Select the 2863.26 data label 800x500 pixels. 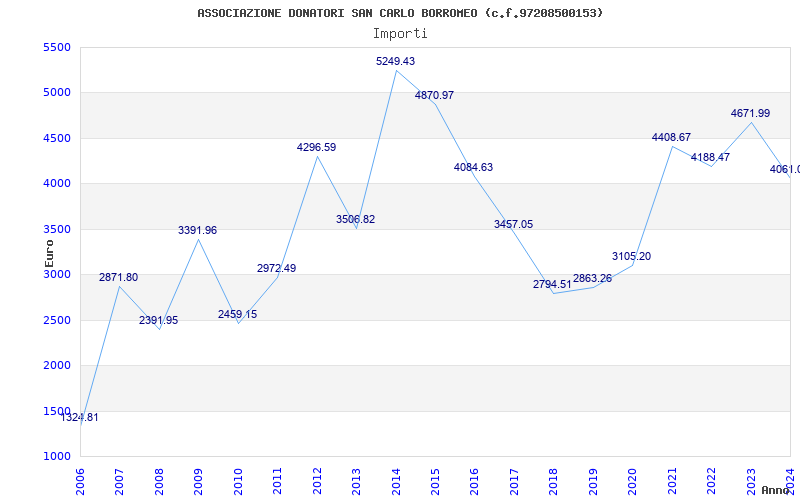pos(592,279)
